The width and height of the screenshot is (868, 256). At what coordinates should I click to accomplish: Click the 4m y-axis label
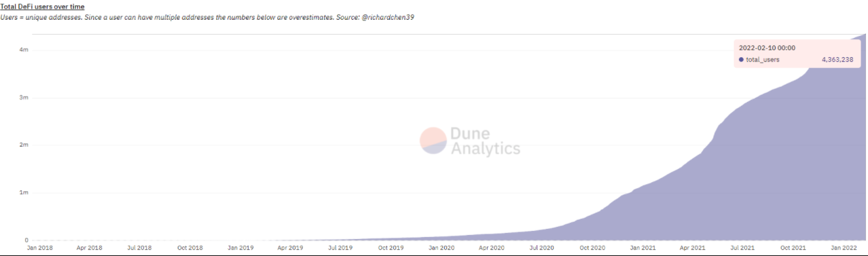[x=23, y=50]
